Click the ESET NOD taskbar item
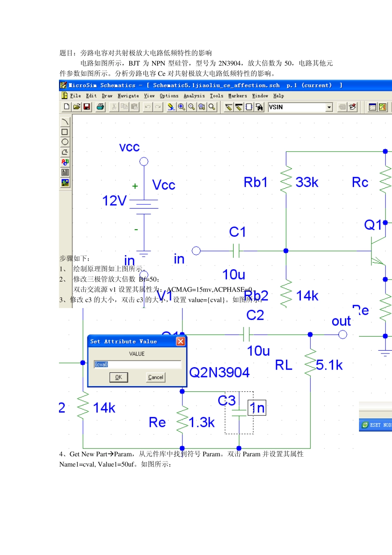Image resolution: width=392 pixels, height=555 pixels. click(376, 425)
